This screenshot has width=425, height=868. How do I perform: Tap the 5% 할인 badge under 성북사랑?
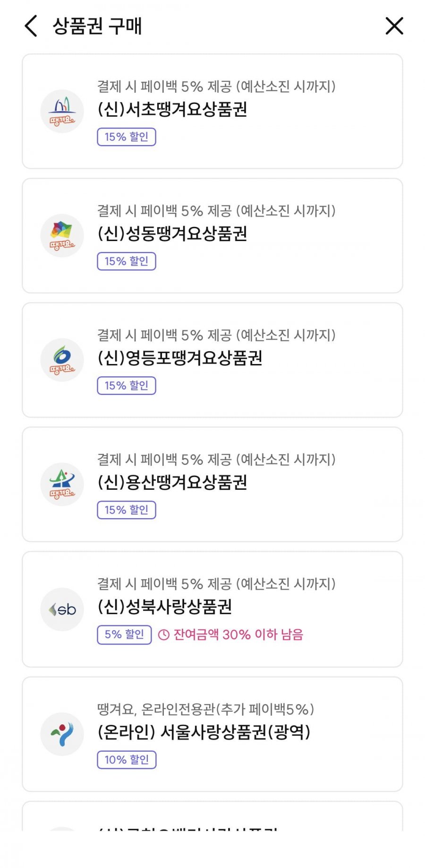coord(124,634)
